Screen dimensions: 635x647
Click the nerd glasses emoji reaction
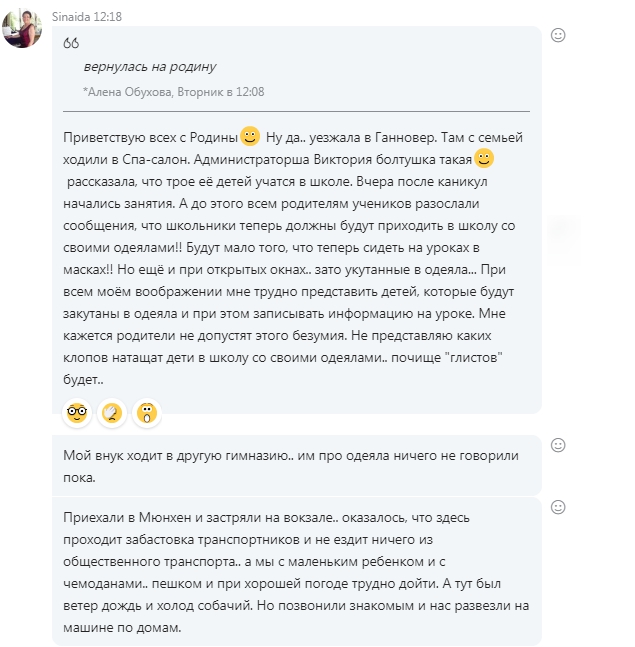click(77, 411)
